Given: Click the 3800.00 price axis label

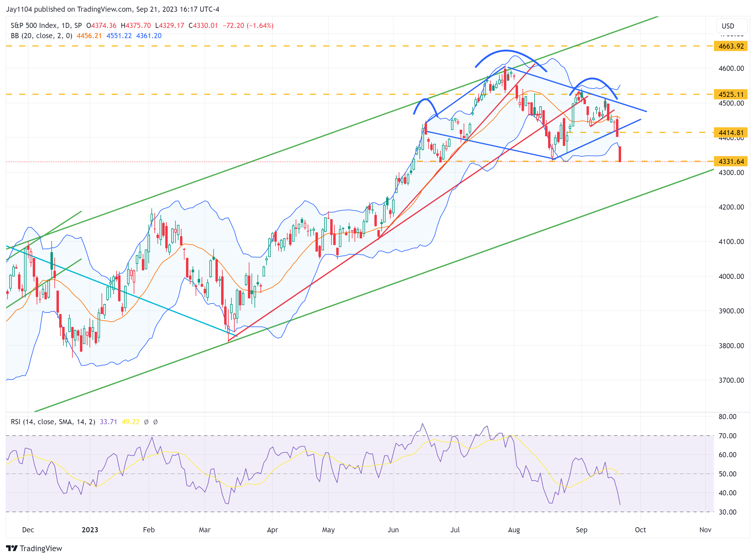Looking at the screenshot, I should (731, 346).
